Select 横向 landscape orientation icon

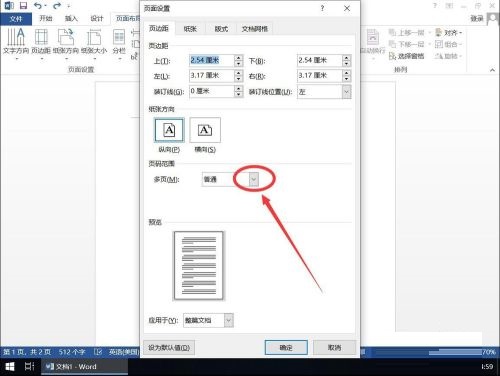tap(205, 130)
